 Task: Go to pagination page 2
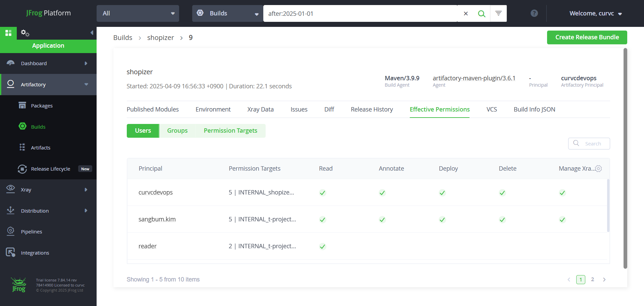coord(592,279)
